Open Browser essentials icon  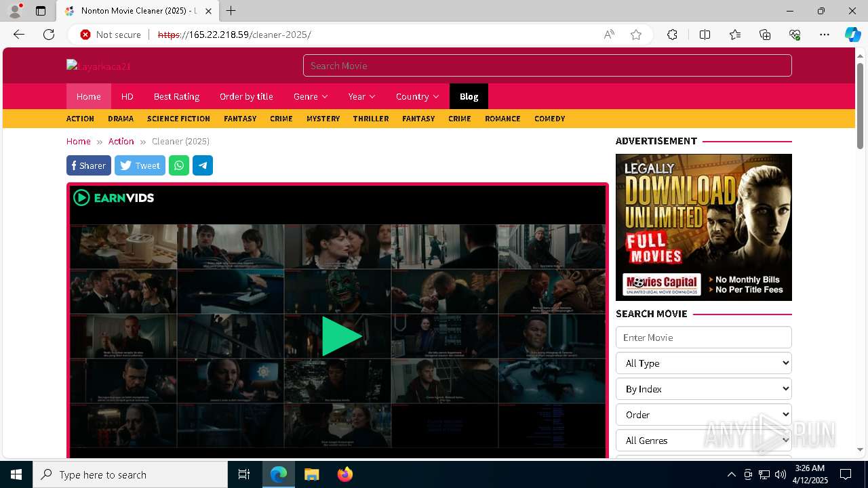pos(795,35)
